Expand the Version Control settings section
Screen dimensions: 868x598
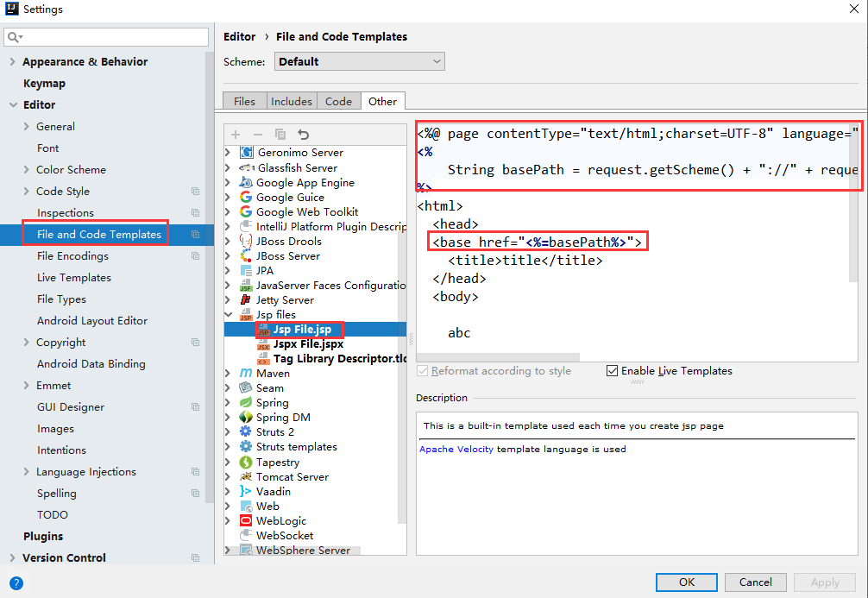(x=12, y=558)
